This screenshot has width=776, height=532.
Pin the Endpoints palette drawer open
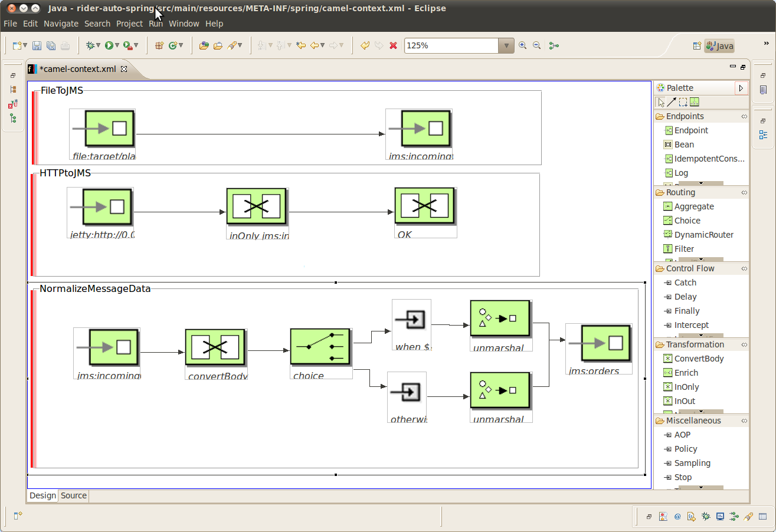(x=744, y=117)
